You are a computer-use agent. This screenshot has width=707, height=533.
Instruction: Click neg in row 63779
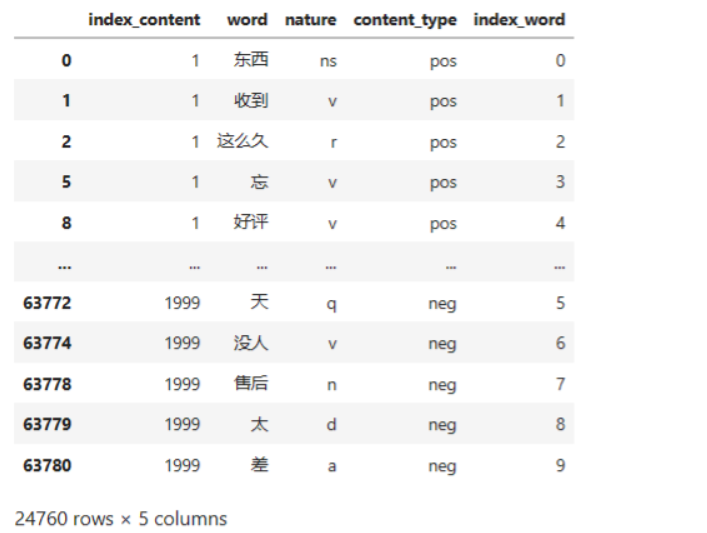coord(442,425)
